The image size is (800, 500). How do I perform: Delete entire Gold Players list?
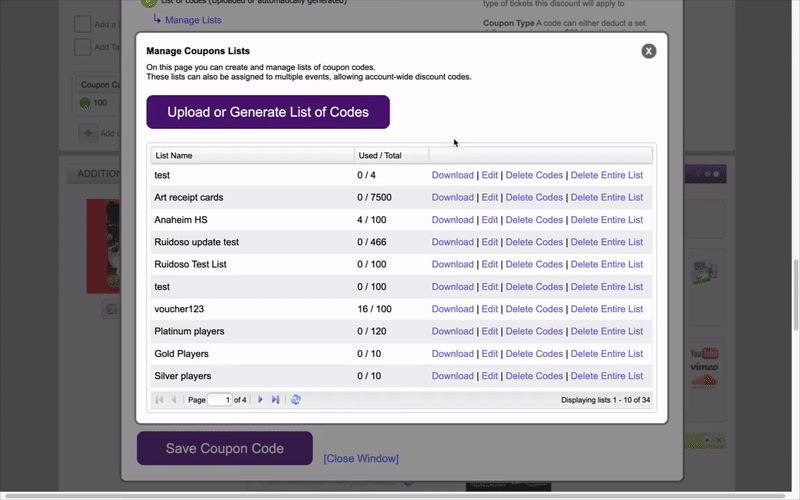click(x=607, y=354)
